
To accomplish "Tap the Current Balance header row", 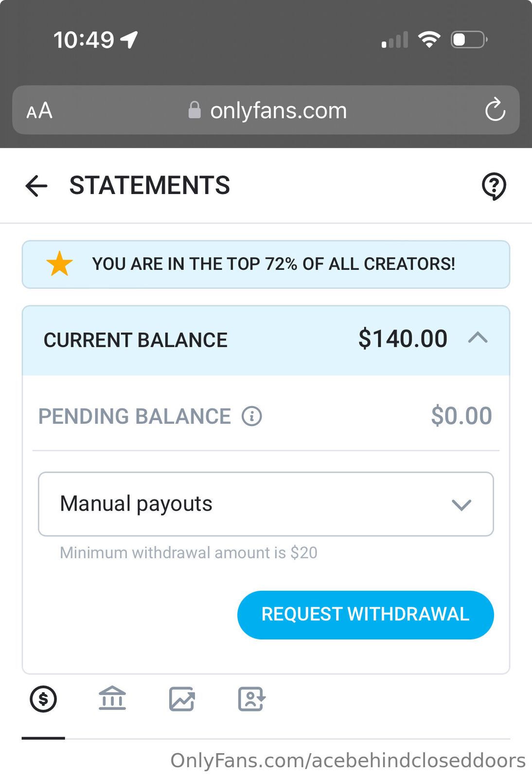I will (x=195, y=340).
